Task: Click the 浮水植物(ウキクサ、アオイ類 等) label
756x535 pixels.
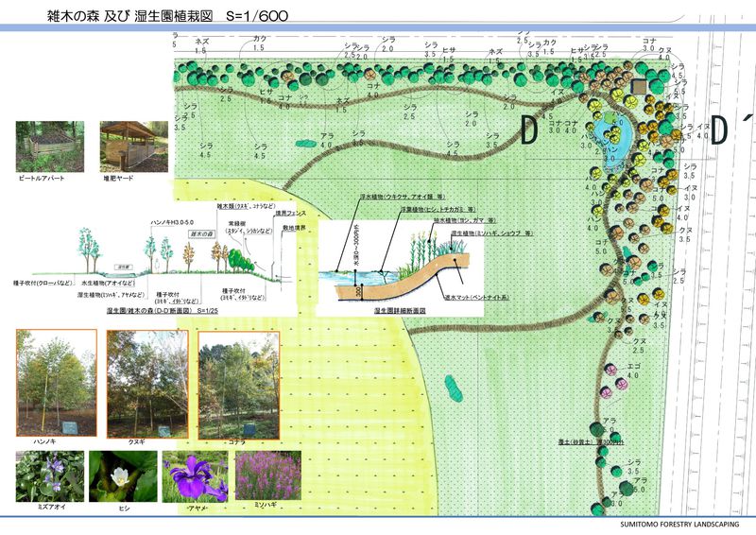Action: pyautogui.click(x=403, y=197)
